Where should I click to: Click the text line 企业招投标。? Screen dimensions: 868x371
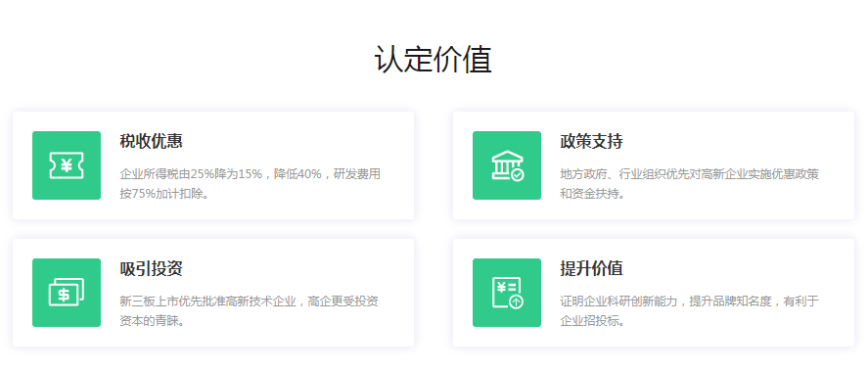coord(592,322)
